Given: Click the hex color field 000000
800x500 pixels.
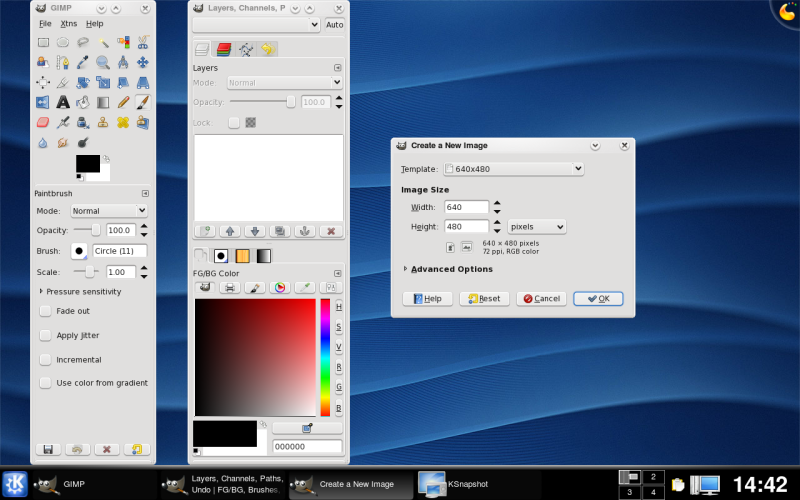Looking at the screenshot, I should [x=307, y=446].
